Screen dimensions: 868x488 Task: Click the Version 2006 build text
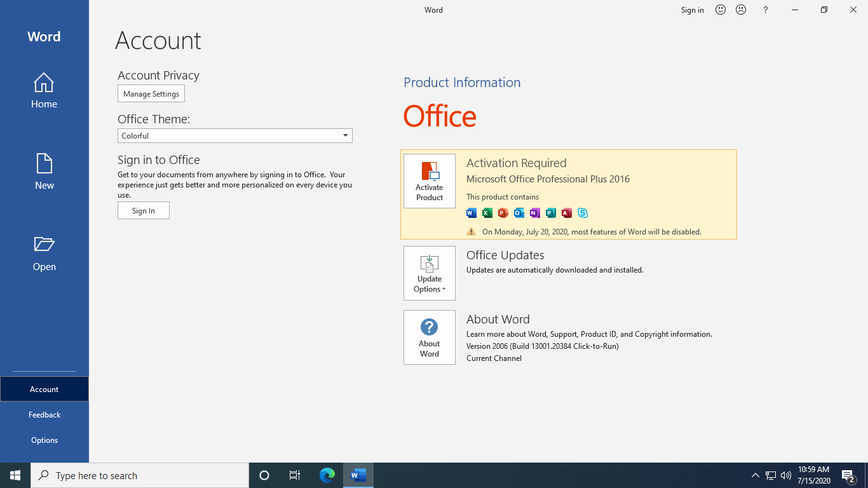(x=543, y=346)
